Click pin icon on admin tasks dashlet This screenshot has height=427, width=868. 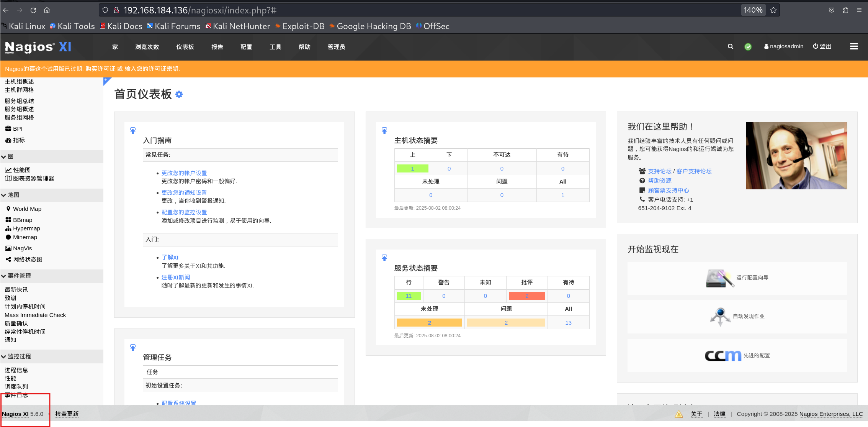tap(133, 348)
